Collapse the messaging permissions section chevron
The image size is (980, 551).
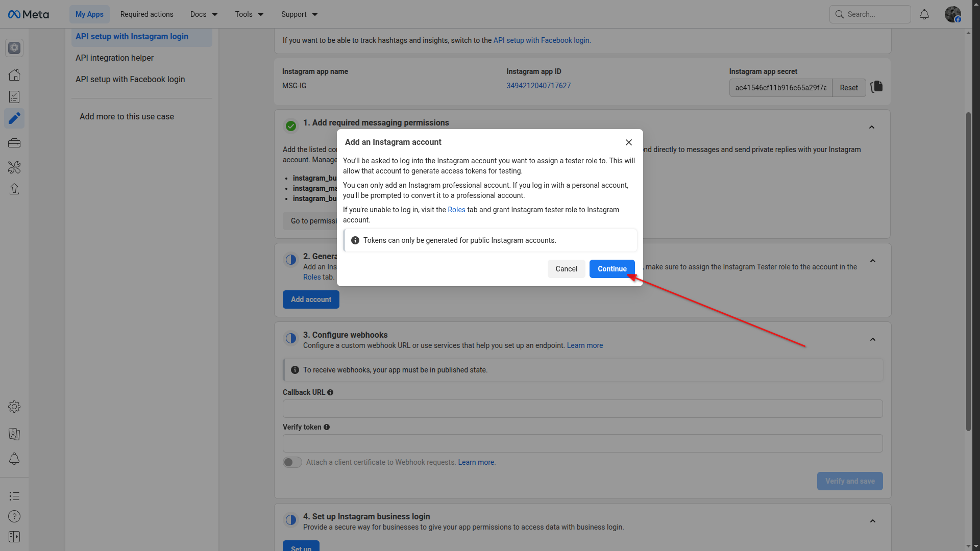871,127
